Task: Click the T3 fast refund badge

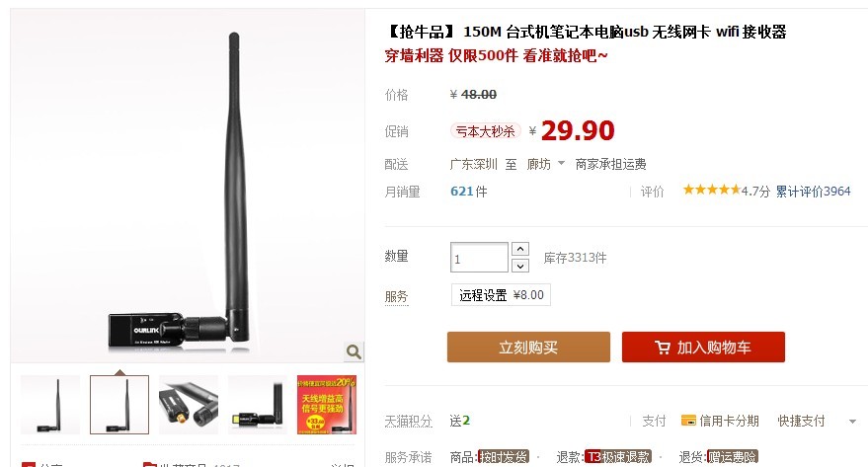Action: [x=618, y=457]
